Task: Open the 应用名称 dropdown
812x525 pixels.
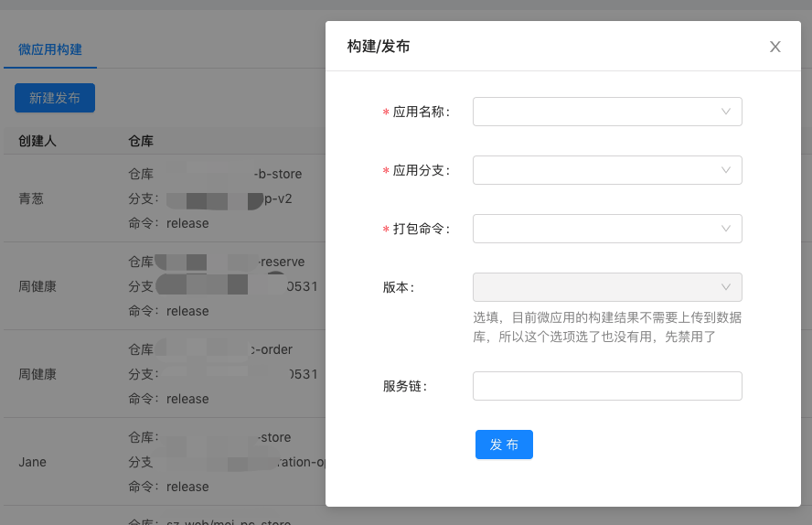Action: 607,112
